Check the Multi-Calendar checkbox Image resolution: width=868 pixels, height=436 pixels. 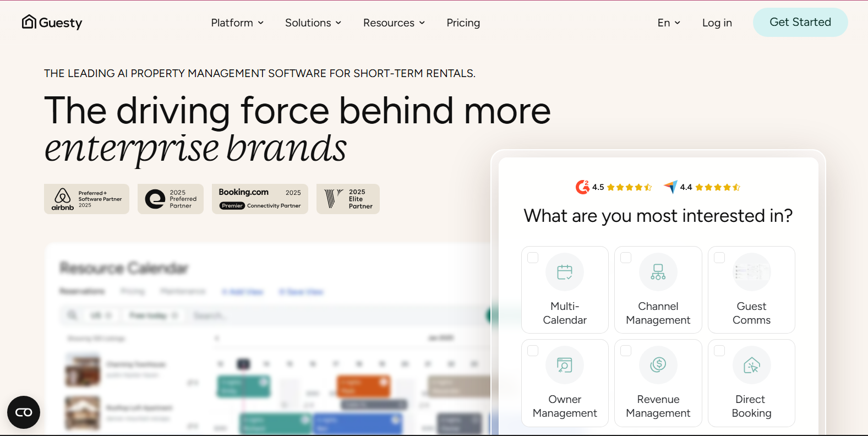point(533,258)
